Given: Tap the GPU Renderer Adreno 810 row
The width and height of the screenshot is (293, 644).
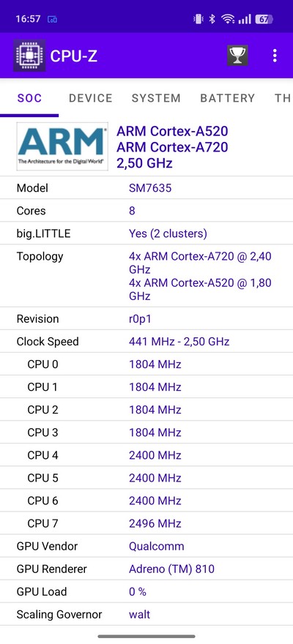Looking at the screenshot, I should pos(146,569).
